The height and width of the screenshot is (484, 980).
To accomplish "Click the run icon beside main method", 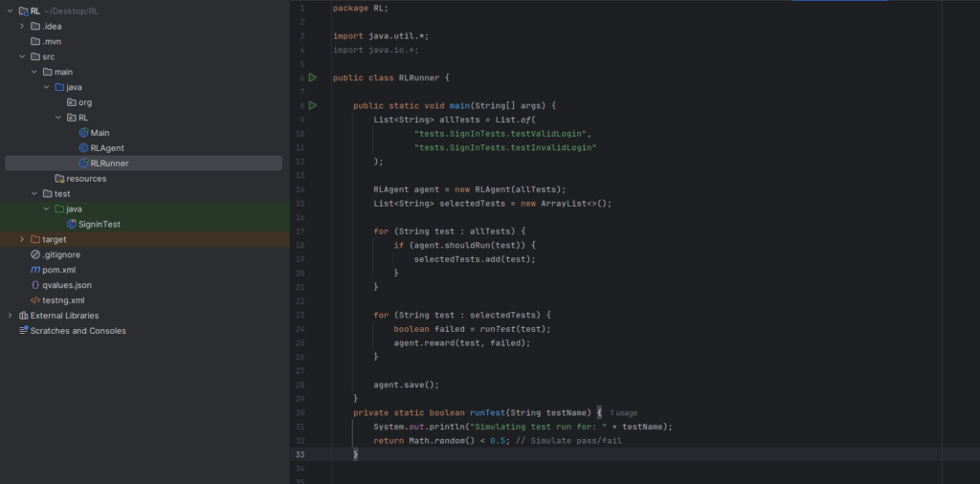I will coord(313,105).
